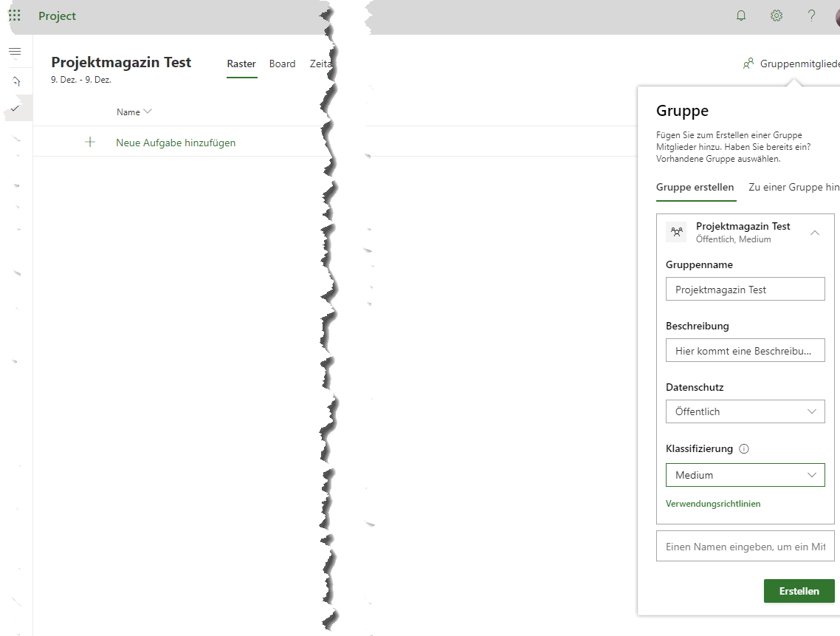Click the notifications bell icon
Screen dimensions: 840x636
(741, 16)
